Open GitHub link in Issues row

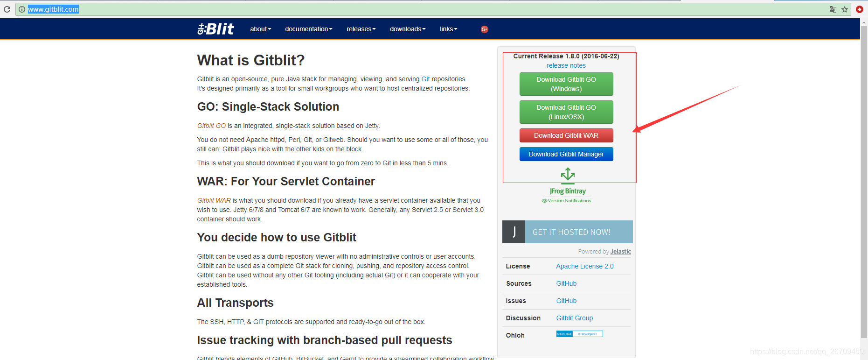point(566,301)
